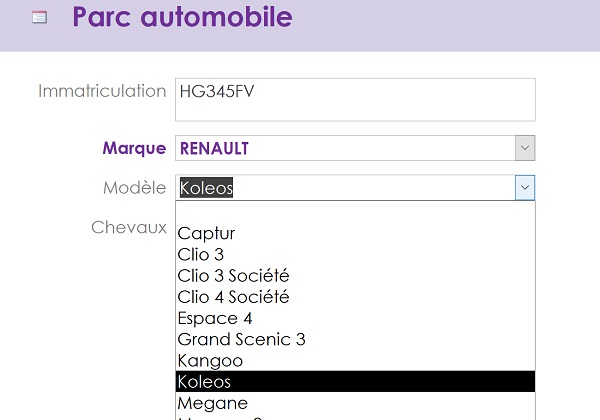Select Captur from the model list
The width and height of the screenshot is (600, 420).
[355, 233]
